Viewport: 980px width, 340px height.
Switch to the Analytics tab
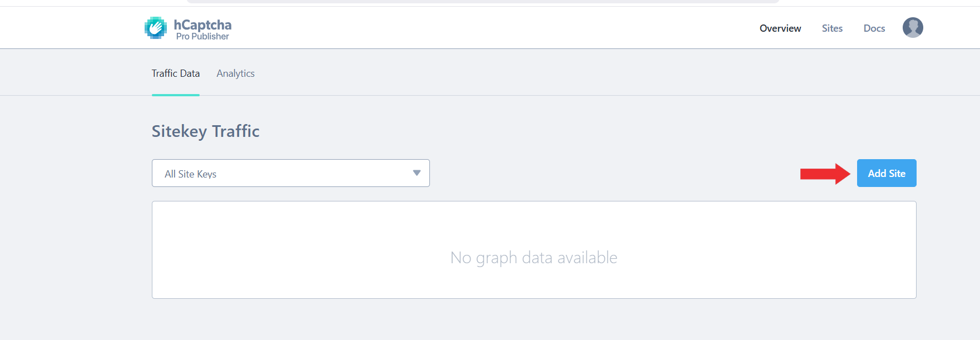coord(235,73)
